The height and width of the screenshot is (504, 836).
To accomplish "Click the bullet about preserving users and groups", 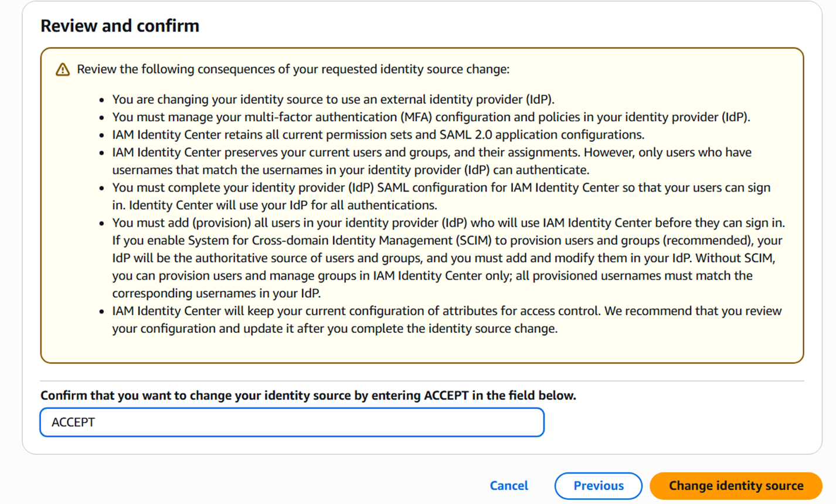I will pos(431,161).
